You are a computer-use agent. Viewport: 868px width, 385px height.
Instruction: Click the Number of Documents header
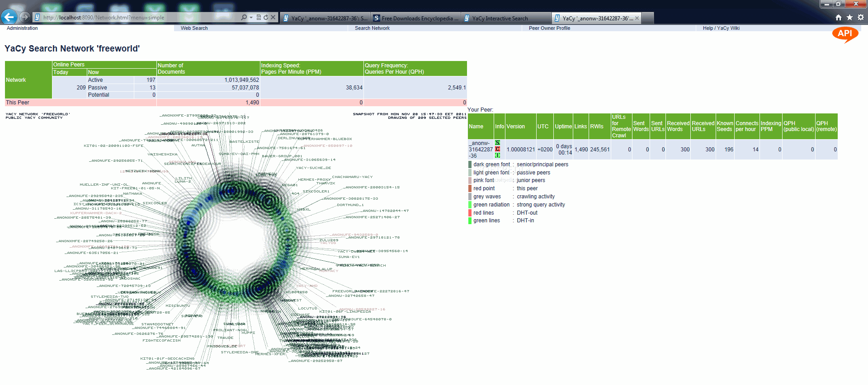click(x=208, y=69)
